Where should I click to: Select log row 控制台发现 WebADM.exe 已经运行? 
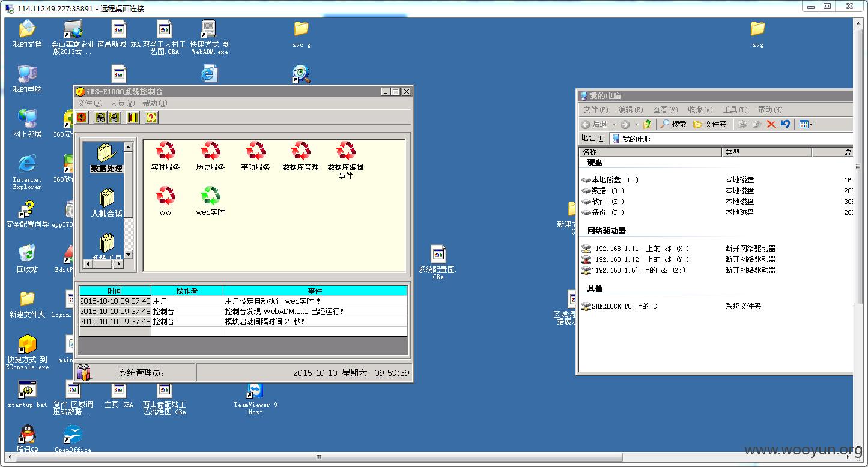pyautogui.click(x=243, y=311)
